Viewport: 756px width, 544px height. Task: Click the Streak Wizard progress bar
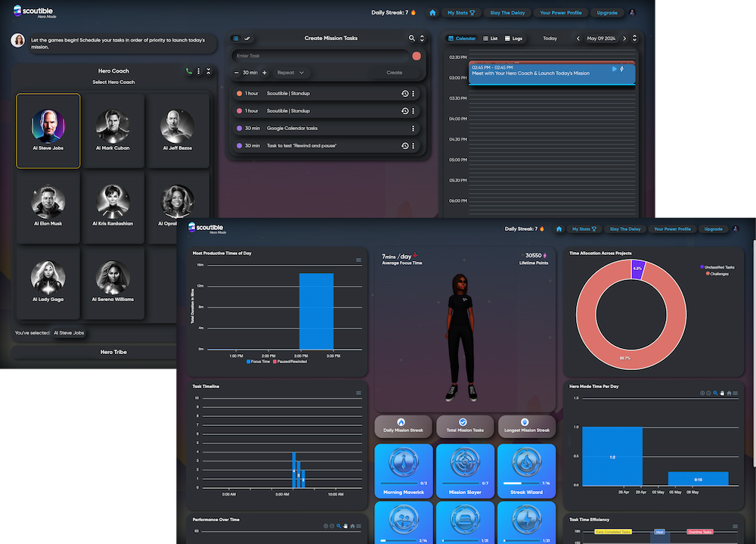[521, 483]
